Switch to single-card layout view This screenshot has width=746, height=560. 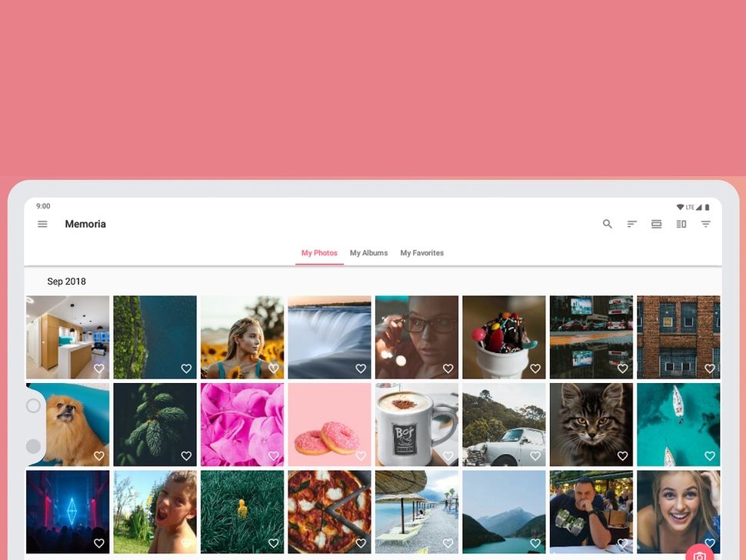coord(656,224)
